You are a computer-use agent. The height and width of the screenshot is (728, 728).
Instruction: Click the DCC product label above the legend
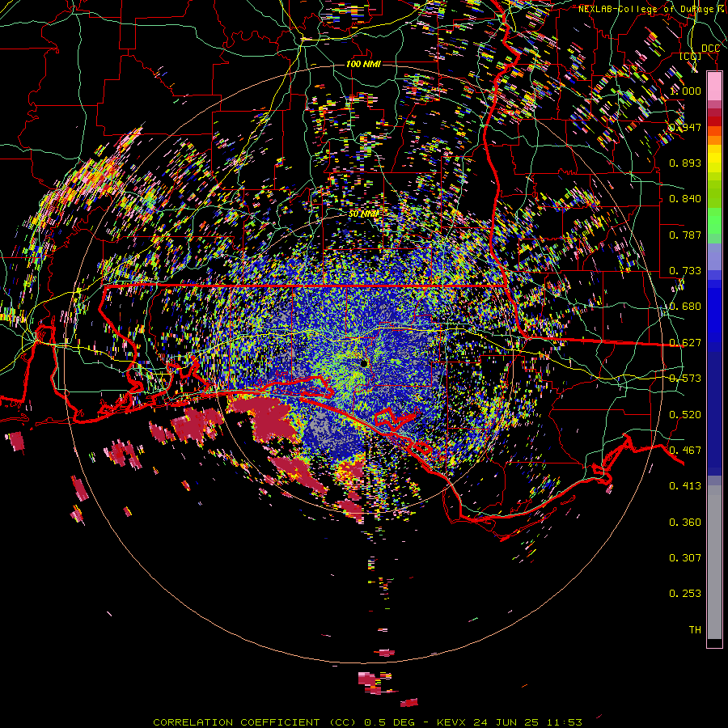click(710, 49)
